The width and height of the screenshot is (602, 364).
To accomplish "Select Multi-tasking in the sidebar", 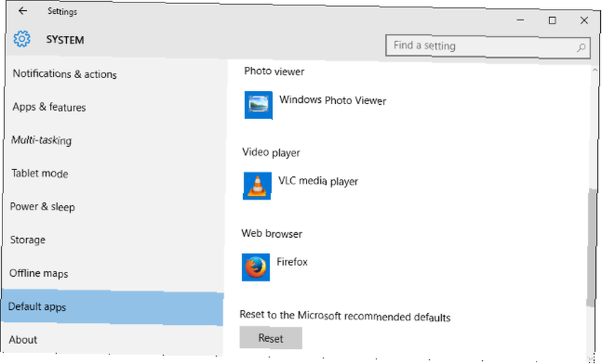I will (41, 140).
